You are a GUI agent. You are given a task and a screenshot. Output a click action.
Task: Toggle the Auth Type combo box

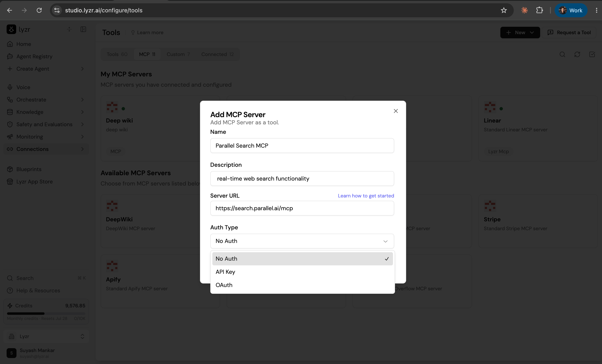(302, 241)
